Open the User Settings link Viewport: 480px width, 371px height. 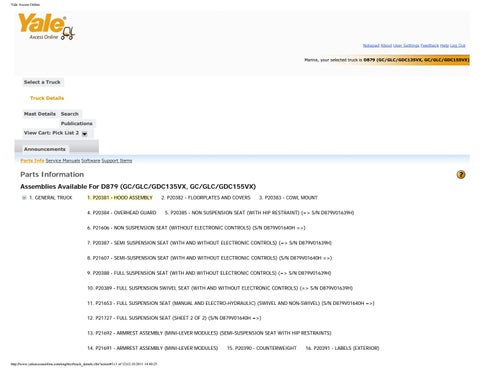coord(406,45)
